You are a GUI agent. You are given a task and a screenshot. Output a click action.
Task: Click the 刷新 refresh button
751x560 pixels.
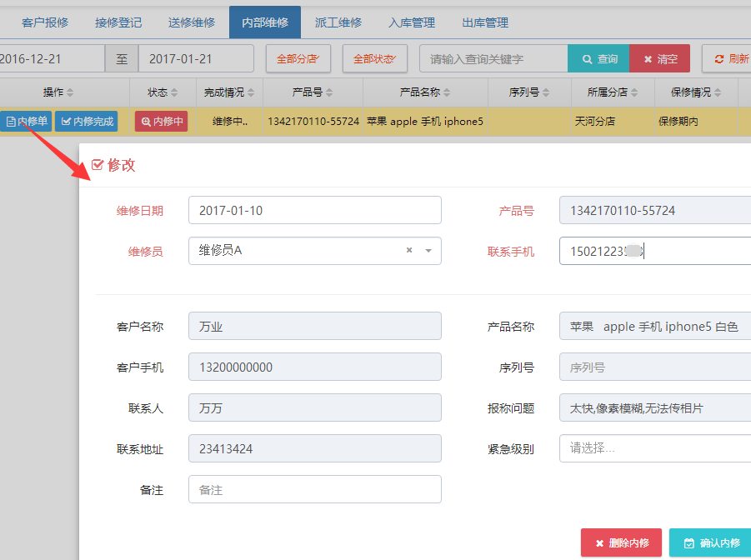pyautogui.click(x=728, y=59)
